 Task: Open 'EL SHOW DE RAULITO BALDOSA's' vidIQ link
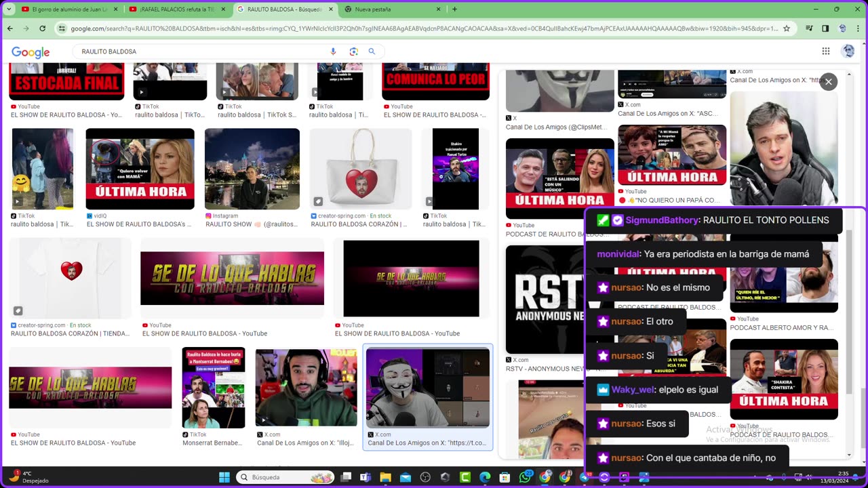pos(138,224)
